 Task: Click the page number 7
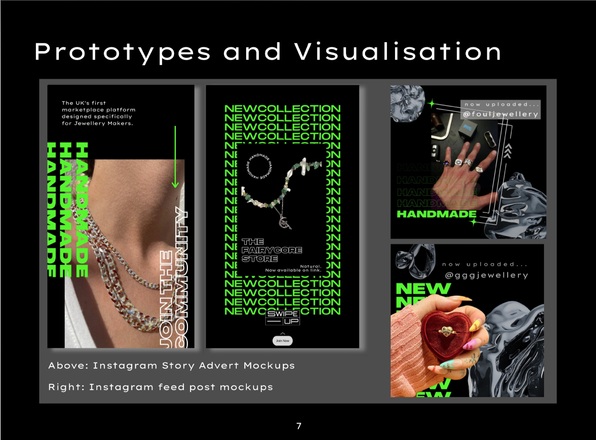click(x=299, y=426)
